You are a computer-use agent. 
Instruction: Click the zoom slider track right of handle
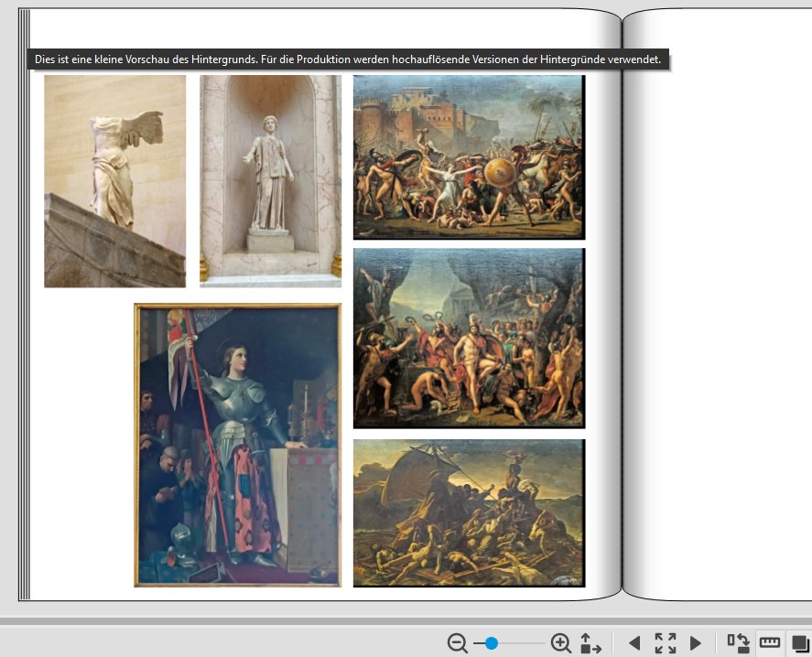[524, 643]
